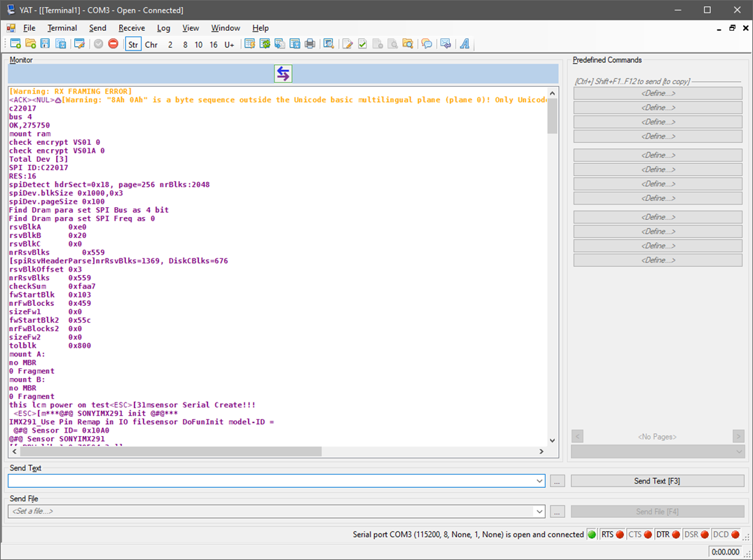Click the browse button beside Send File
This screenshot has height=560, width=753.
click(x=557, y=512)
